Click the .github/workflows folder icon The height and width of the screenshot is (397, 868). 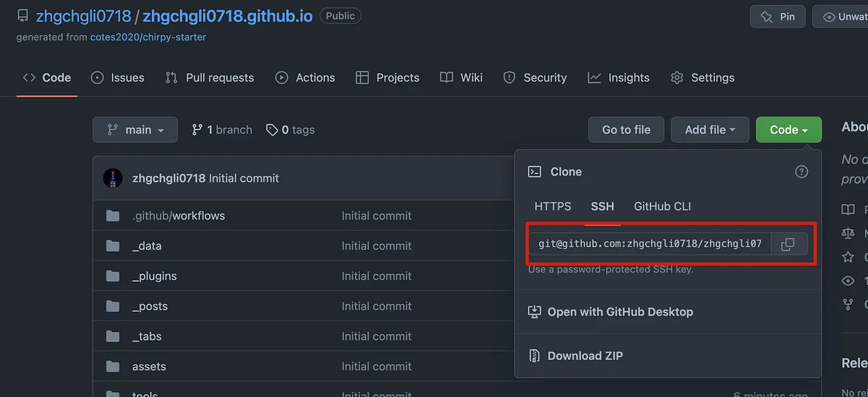(112, 215)
